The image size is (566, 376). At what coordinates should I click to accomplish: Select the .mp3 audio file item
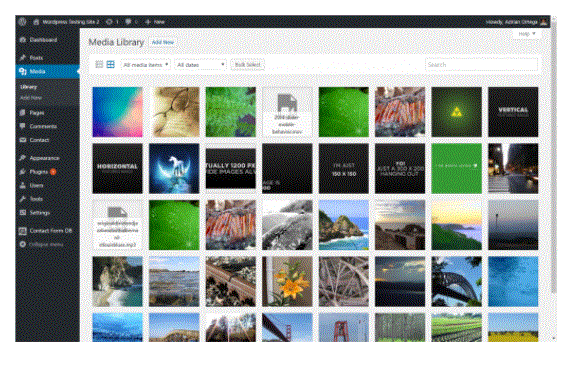coord(117,225)
